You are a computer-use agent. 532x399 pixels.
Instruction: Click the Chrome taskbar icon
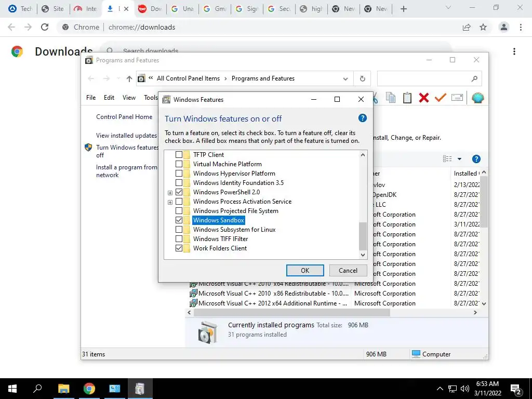89,389
